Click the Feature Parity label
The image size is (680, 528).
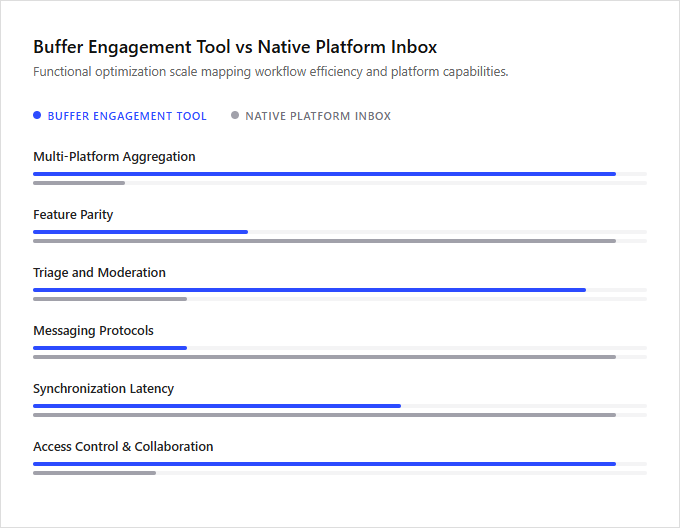pos(73,215)
